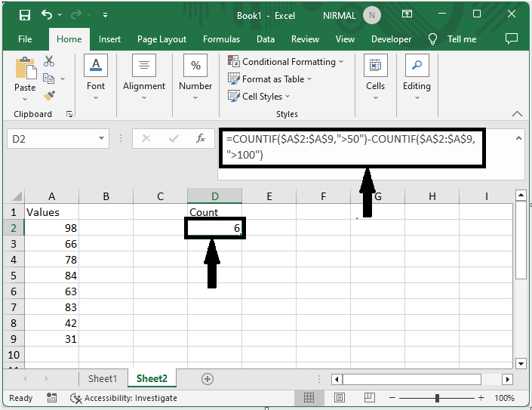Viewport: 532px width, 410px height.
Task: Select cell D1 labeled Count
Action: [x=215, y=212]
